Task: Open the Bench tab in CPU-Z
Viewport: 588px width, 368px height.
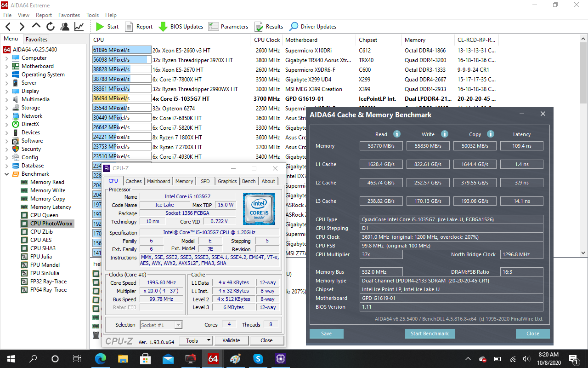Action: 249,181
